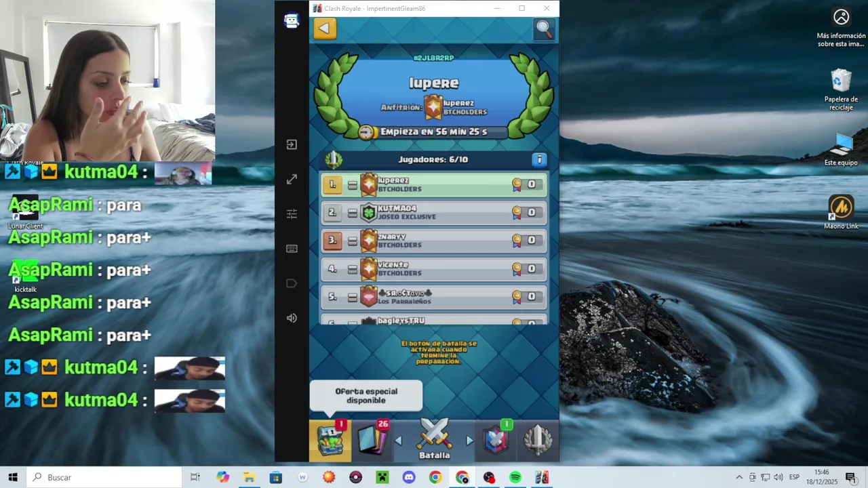Viewport: 868px width, 488px height.
Task: Open Spotify from the taskbar
Action: [515, 477]
